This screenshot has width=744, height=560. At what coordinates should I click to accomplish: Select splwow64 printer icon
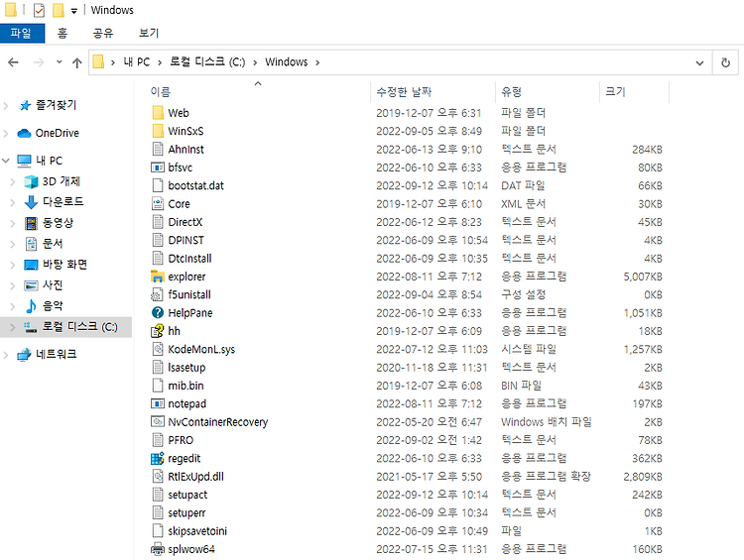[158, 549]
